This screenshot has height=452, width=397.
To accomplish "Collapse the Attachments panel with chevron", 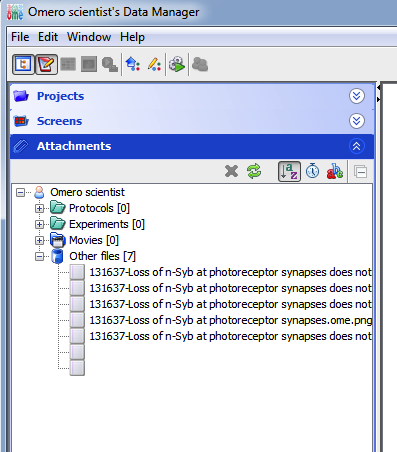I will click(357, 146).
